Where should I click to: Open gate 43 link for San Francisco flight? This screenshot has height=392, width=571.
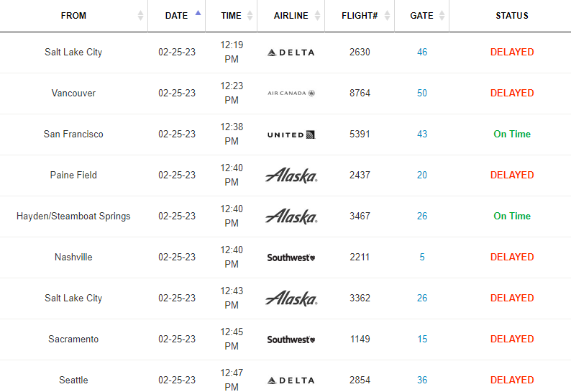[x=422, y=135]
